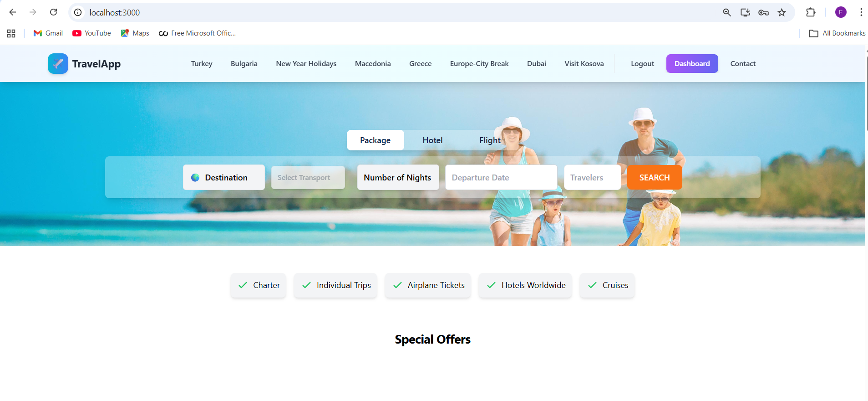Click the zoom magnifier icon in address bar

click(727, 12)
